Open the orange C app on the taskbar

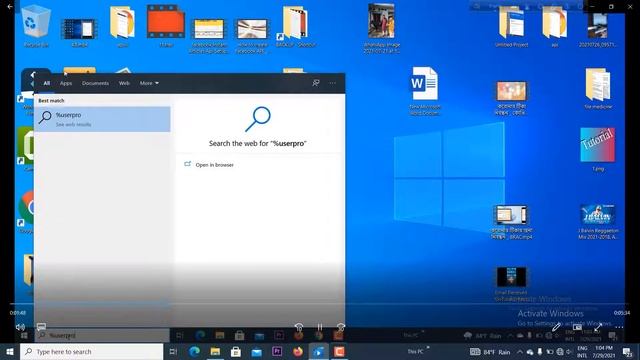tap(339, 351)
